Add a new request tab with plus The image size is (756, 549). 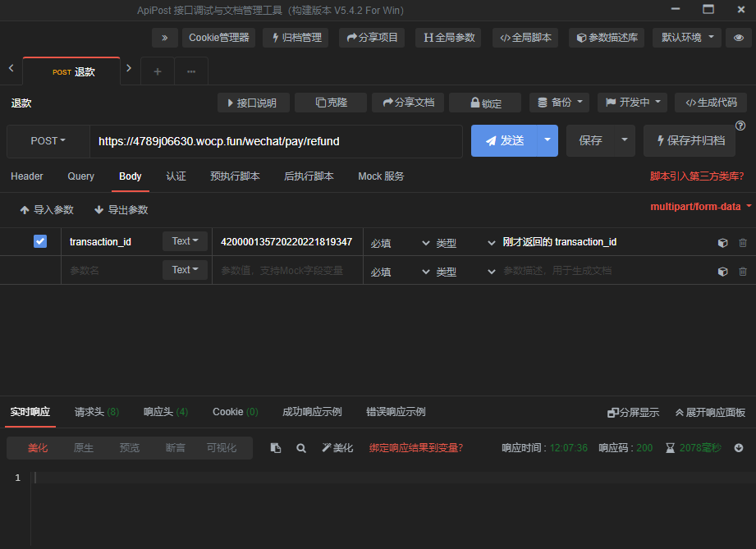tap(157, 71)
